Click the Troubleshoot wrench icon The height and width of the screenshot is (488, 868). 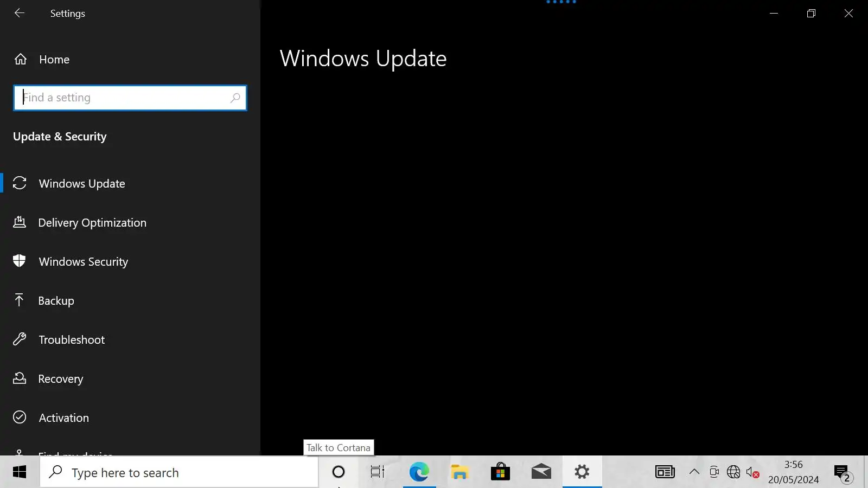20,339
